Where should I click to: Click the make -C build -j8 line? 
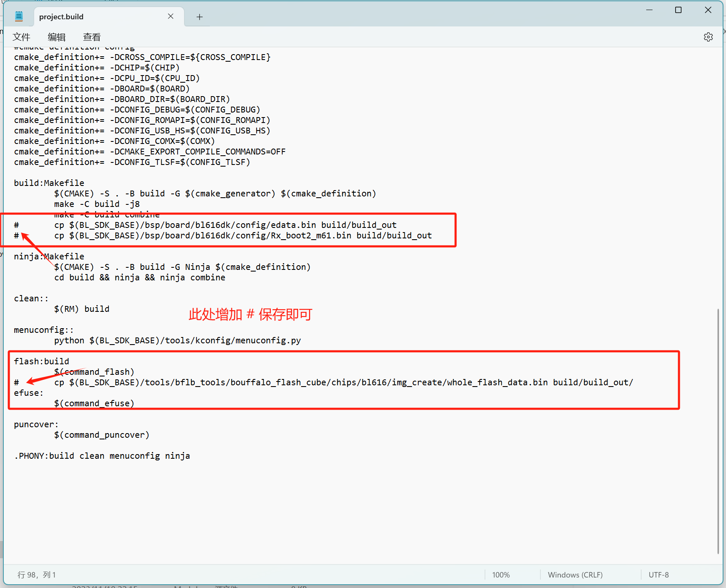pos(97,204)
